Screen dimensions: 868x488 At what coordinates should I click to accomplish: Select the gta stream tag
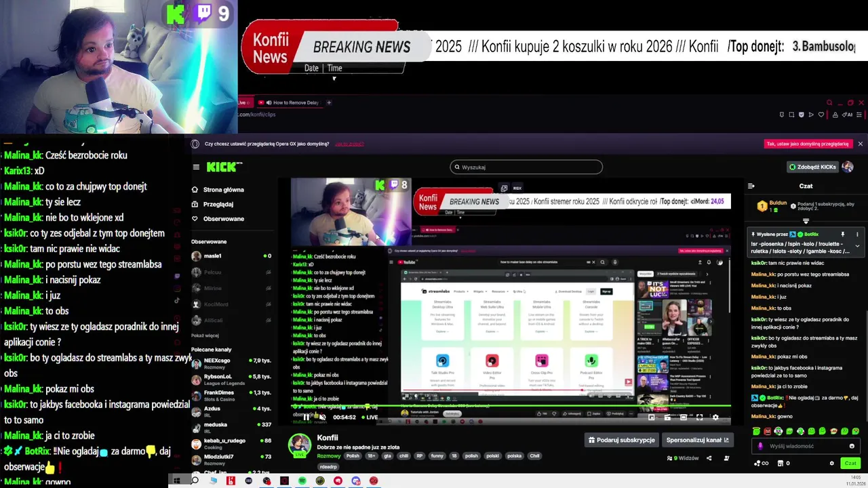(x=389, y=456)
